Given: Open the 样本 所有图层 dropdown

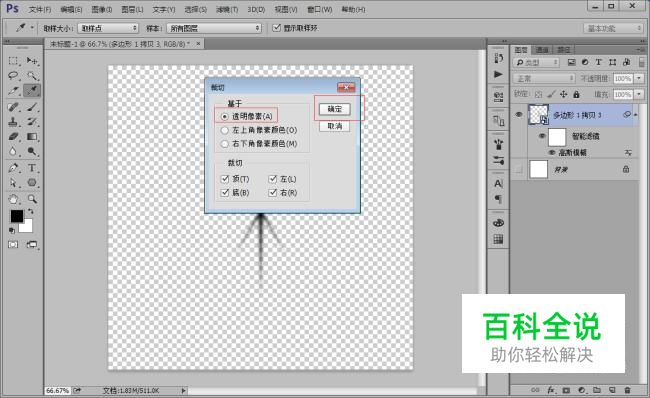Looking at the screenshot, I should (214, 28).
